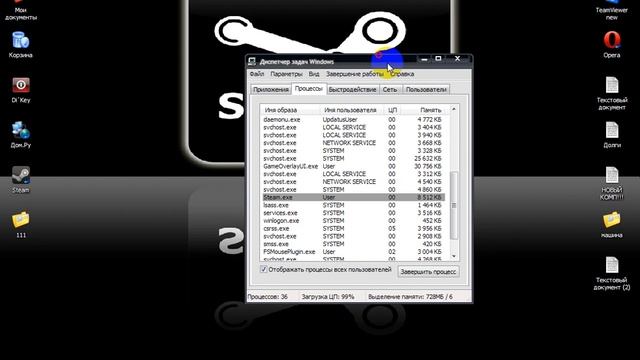Switch to the Быстродействие tab
Viewport: 640px width, 360px height.
(352, 89)
